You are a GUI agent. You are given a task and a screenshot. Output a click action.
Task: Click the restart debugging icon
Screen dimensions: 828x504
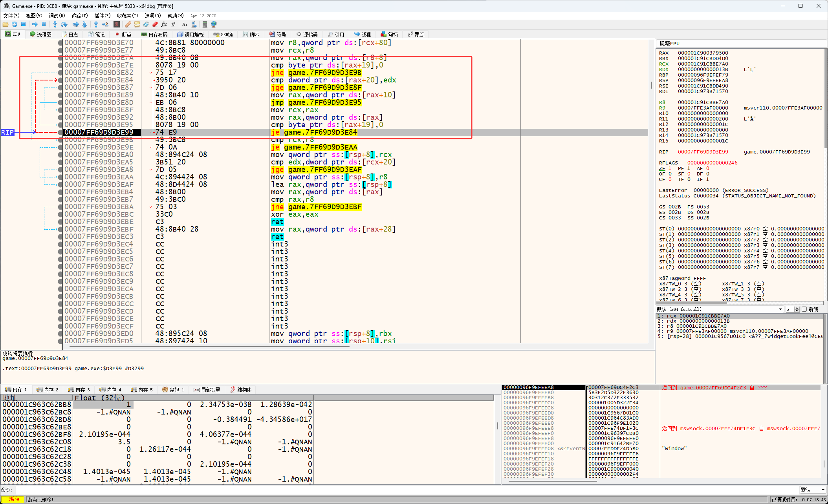pos(15,24)
